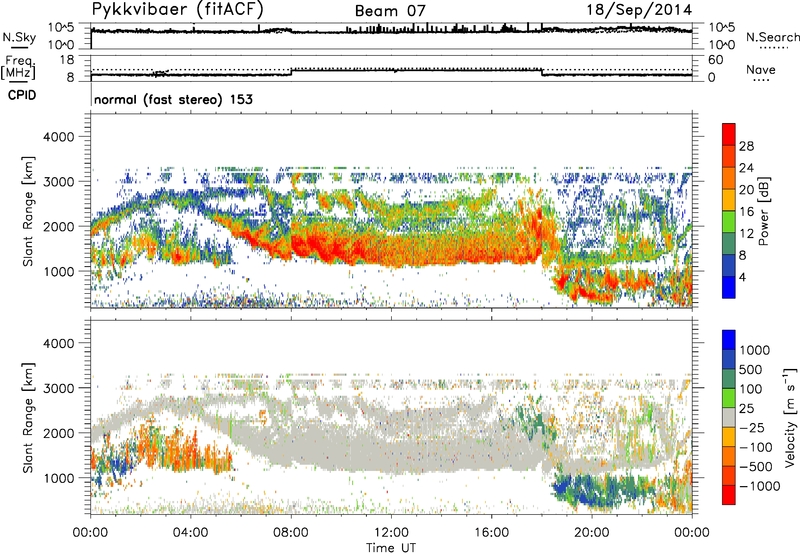The width and height of the screenshot is (800, 554).
Task: Click inside the velocity range-time plot
Action: [391, 416]
